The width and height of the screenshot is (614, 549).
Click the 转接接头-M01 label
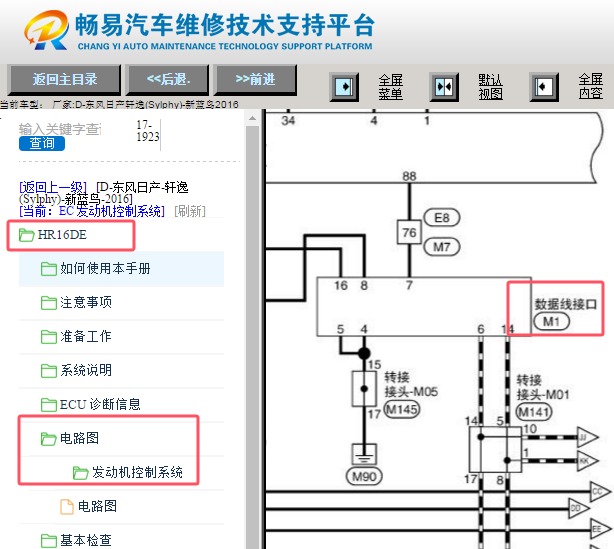point(543,388)
